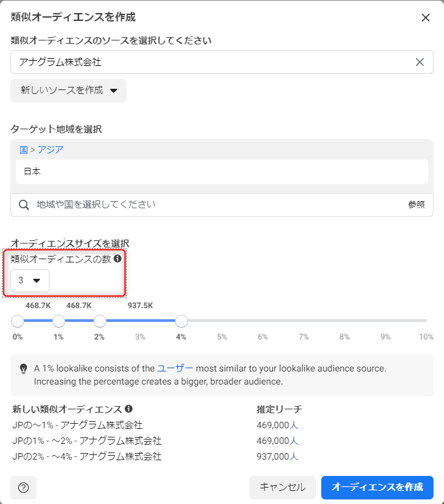Open 新しいソースを作成 dropdown

pyautogui.click(x=69, y=91)
